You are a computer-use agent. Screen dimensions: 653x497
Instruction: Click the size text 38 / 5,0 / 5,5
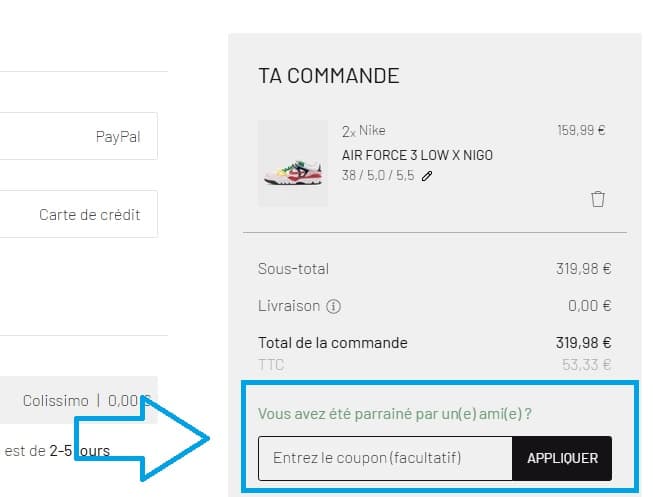pyautogui.click(x=378, y=176)
